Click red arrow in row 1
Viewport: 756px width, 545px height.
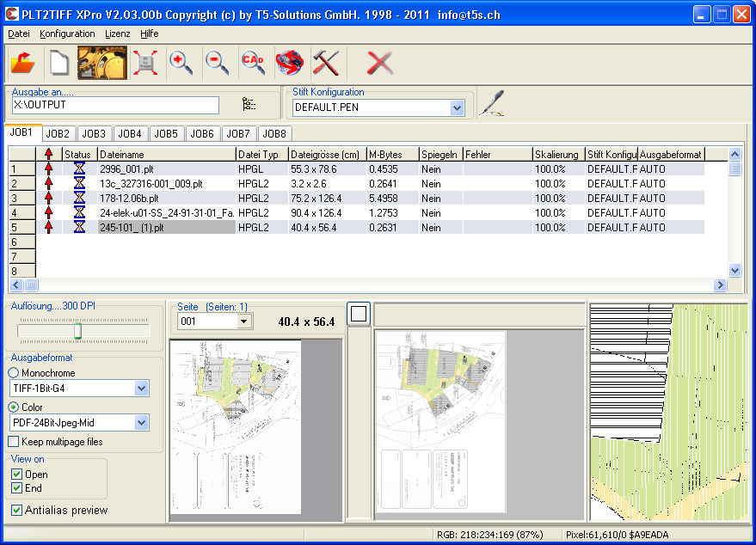pos(49,168)
